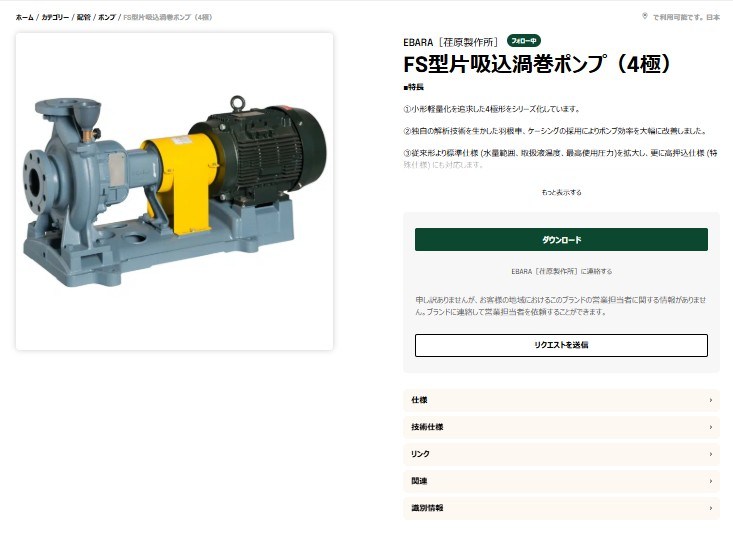Click the EBARA［荏原製作所］brand name
733x534 pixels.
[x=451, y=42]
